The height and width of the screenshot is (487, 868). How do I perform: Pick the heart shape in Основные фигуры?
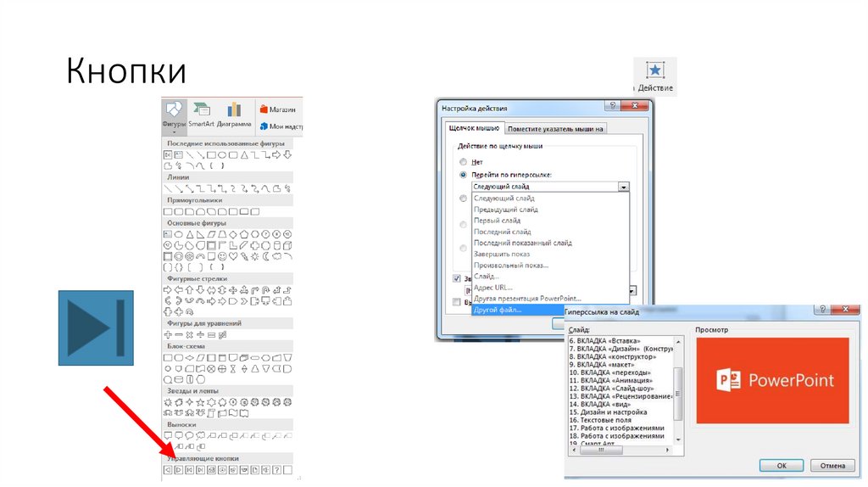233,256
